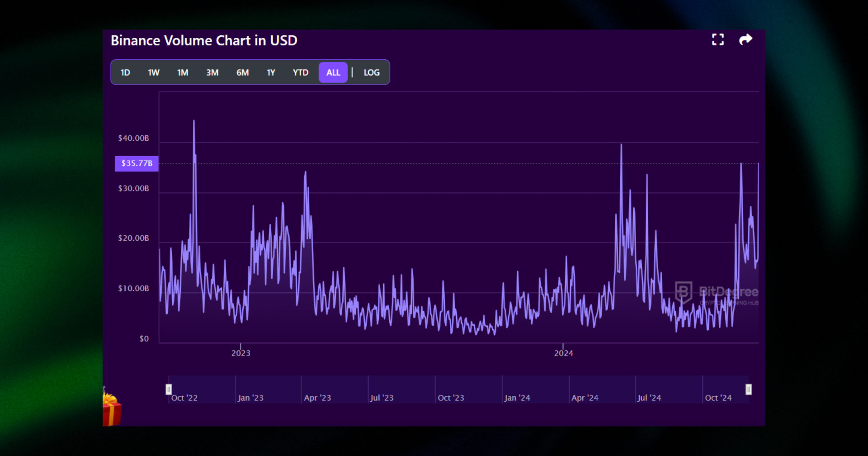The image size is (868, 456).
Task: Enable the YTD time range
Action: 300,72
